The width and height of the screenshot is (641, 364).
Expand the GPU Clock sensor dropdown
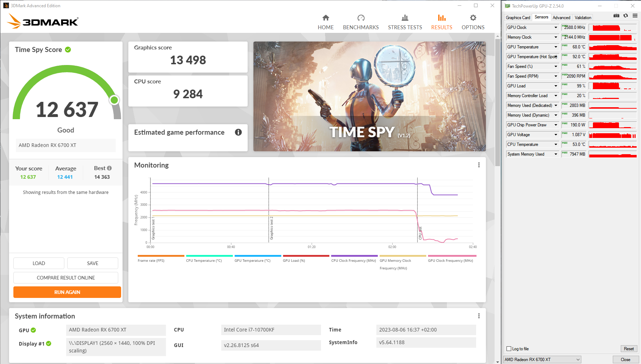click(556, 27)
